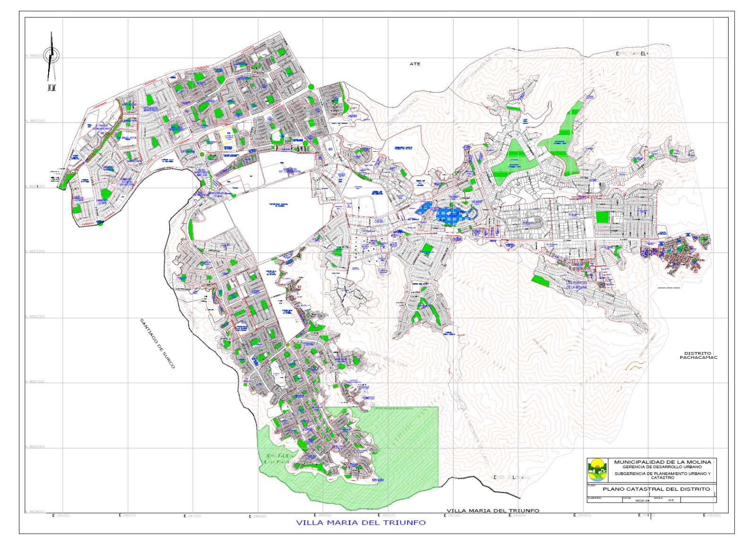Select the 'E 290000' grid coordinate
This screenshot has width=756, height=538.
[x=387, y=515]
